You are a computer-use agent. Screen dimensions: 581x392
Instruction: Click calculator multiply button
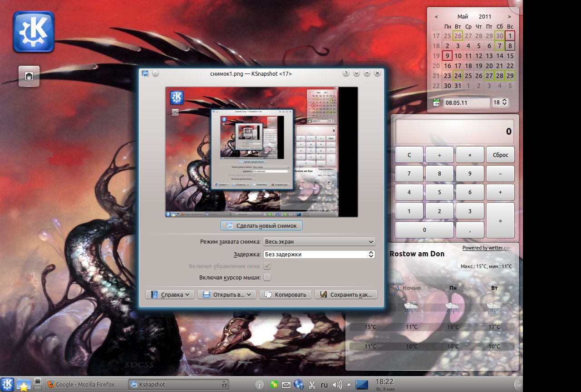tap(470, 155)
